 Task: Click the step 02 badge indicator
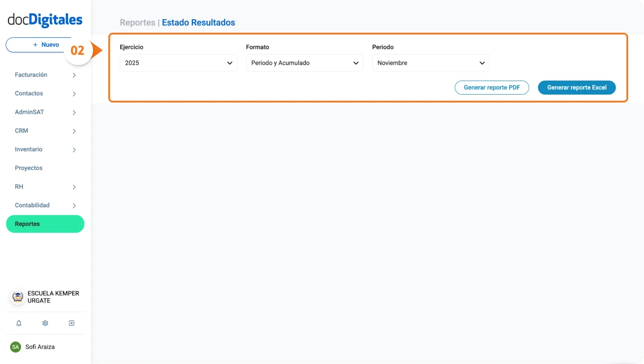click(x=78, y=50)
